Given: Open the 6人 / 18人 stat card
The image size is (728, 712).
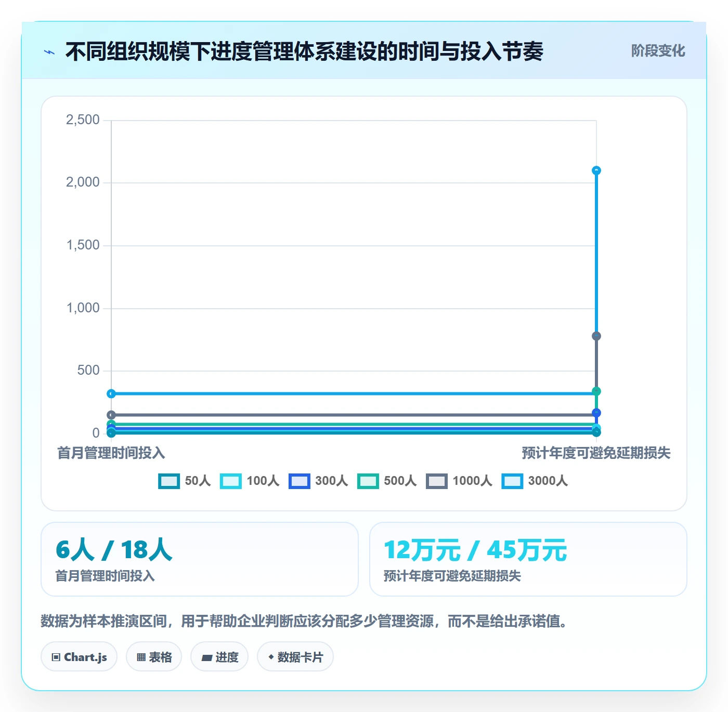Looking at the screenshot, I should pyautogui.click(x=200, y=559).
